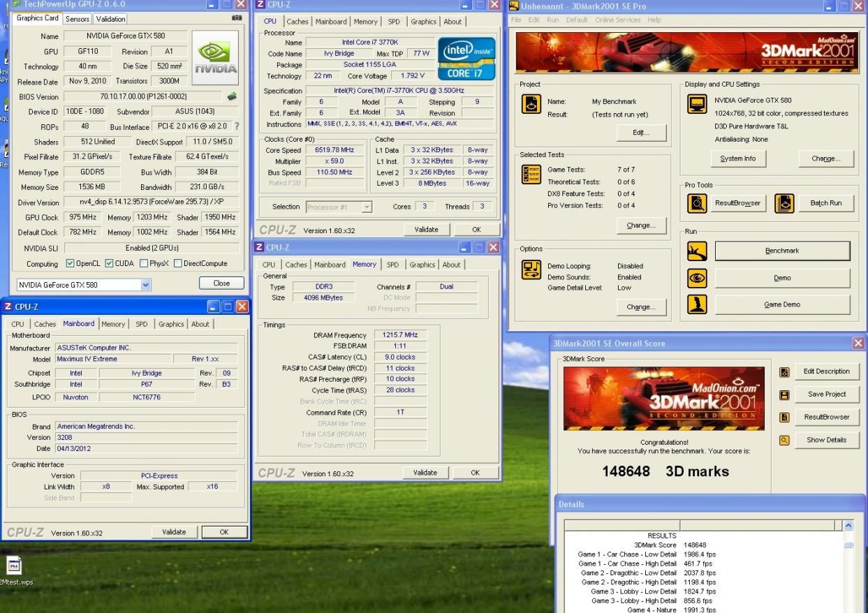The height and width of the screenshot is (613, 868).
Task: Toggle the PhysX checkbox in GPU-Z
Action: tap(143, 264)
